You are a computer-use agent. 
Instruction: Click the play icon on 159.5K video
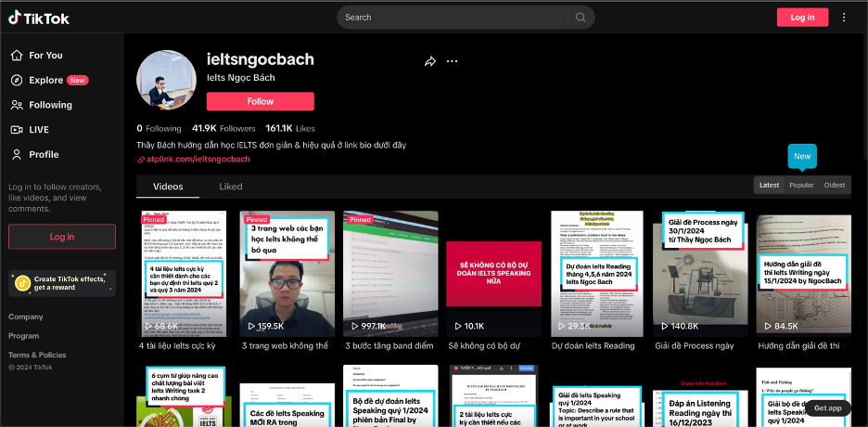click(x=252, y=326)
